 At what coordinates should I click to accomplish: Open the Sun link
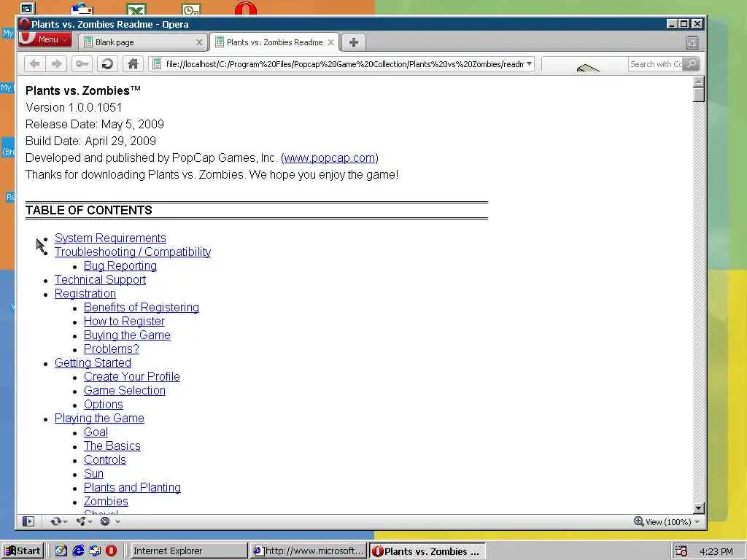tap(93, 473)
